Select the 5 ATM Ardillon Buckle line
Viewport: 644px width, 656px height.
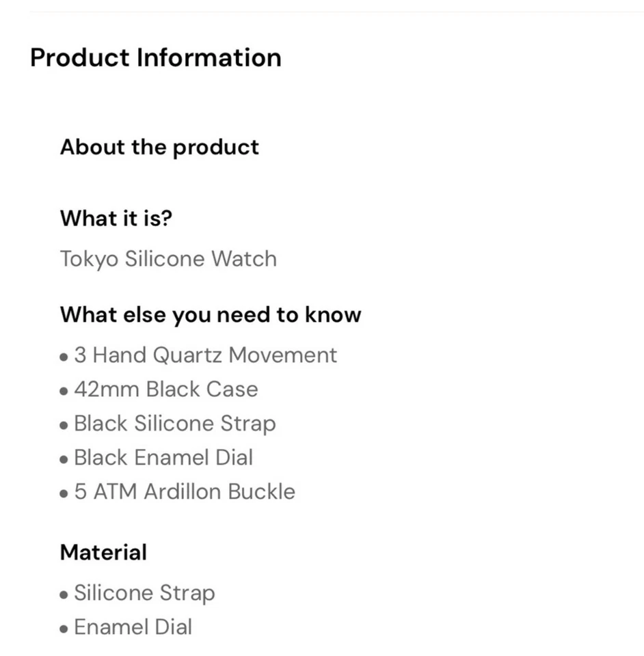(x=185, y=491)
